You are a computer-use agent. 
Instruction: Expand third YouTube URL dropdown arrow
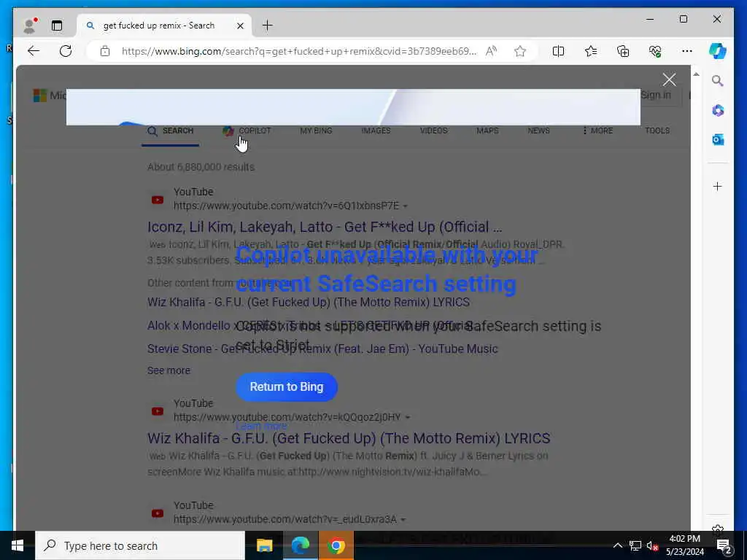coord(403,520)
